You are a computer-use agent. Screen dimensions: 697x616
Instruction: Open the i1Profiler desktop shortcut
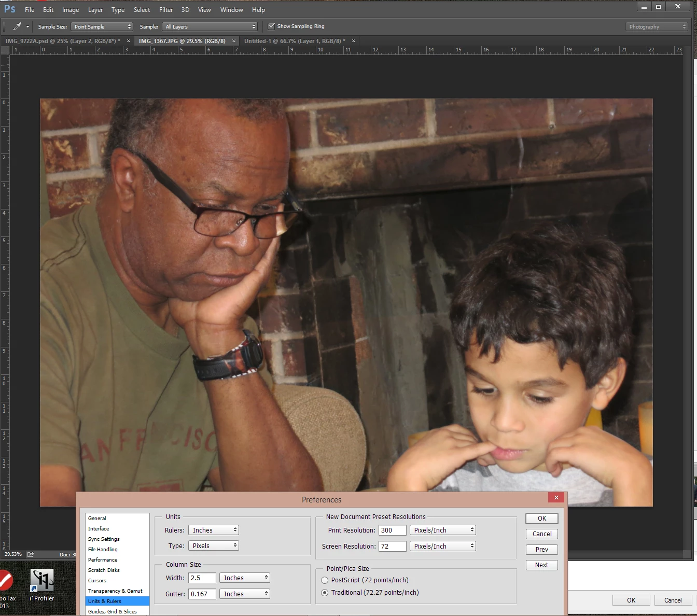[42, 585]
